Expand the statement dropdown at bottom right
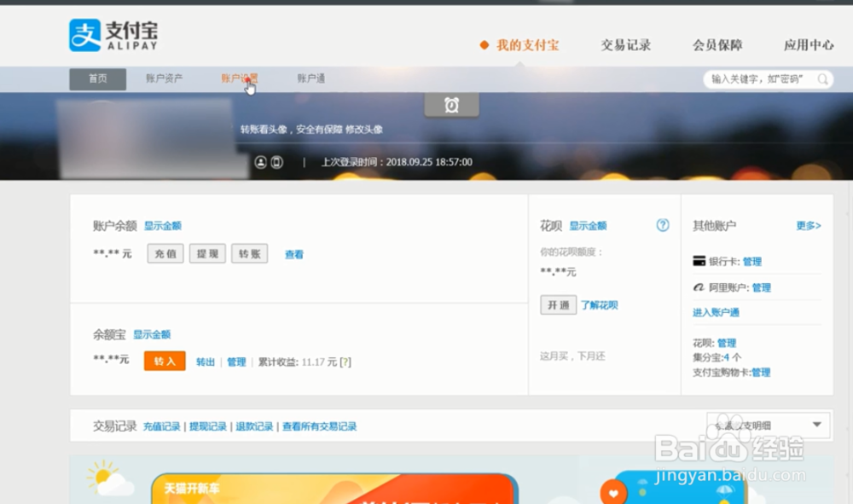 pos(816,425)
